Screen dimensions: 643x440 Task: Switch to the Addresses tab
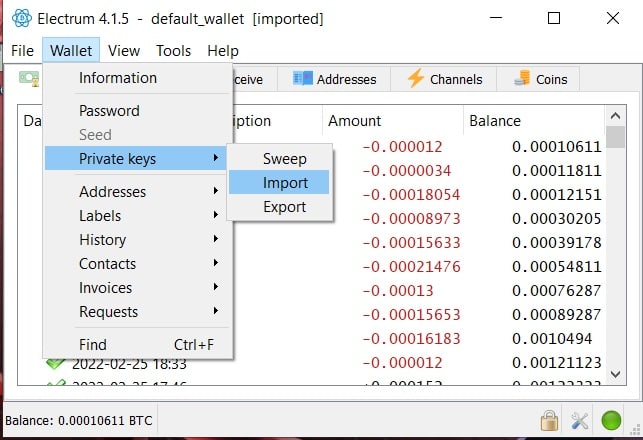(334, 79)
